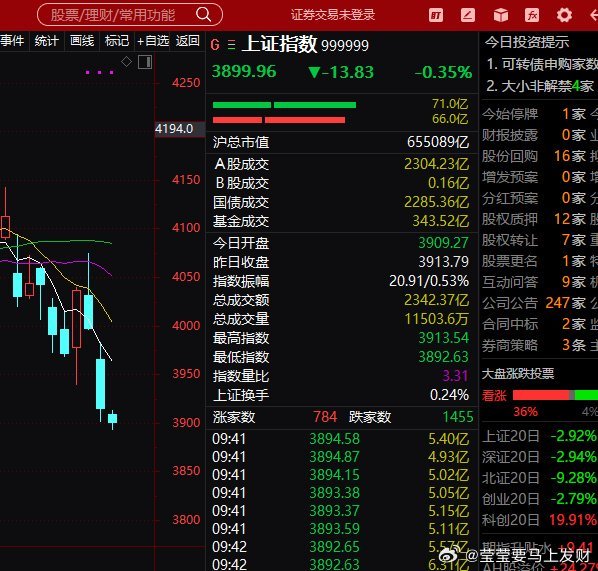
Task: Select tick row 09:41 3894.58
Action: tap(341, 439)
